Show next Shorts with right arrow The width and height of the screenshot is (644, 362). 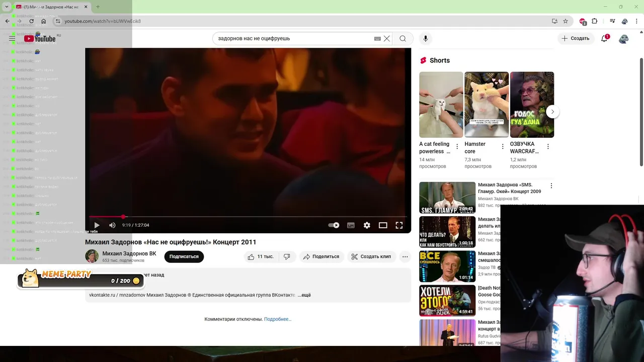[552, 112]
